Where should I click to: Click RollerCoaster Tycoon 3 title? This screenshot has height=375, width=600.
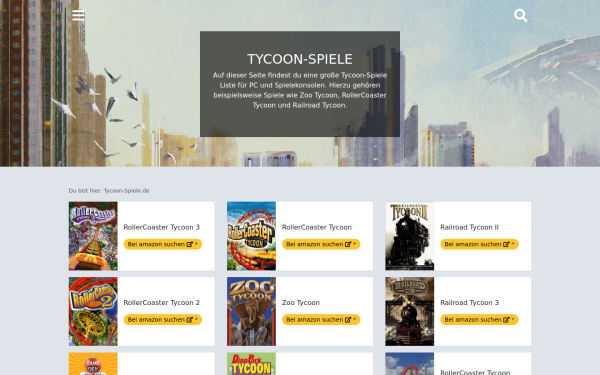point(161,227)
